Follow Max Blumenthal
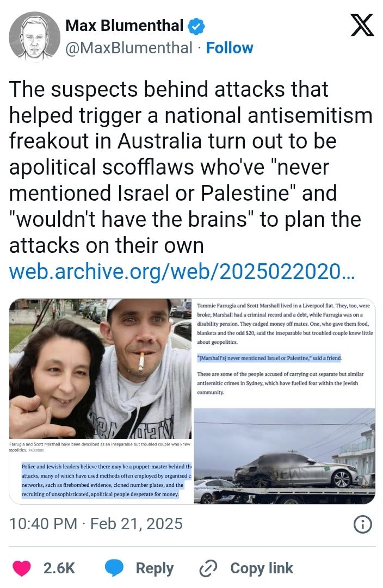Screen dimensions: 383x588 230,48
